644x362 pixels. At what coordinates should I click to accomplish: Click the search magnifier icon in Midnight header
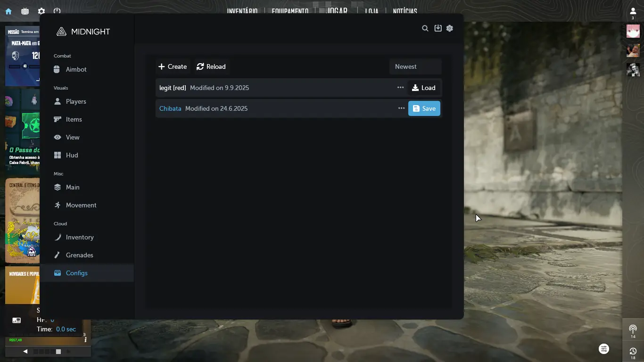pos(425,28)
